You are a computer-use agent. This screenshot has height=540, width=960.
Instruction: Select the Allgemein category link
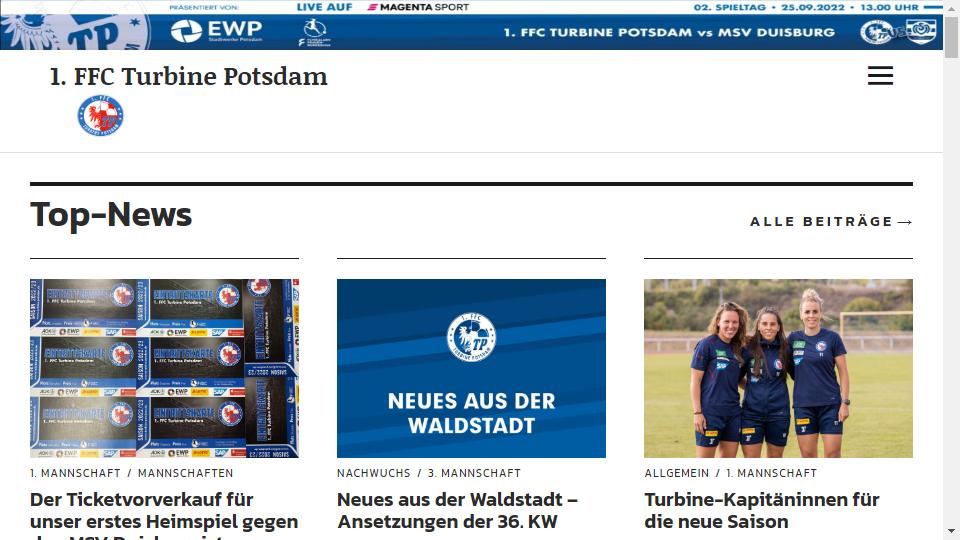click(x=677, y=473)
